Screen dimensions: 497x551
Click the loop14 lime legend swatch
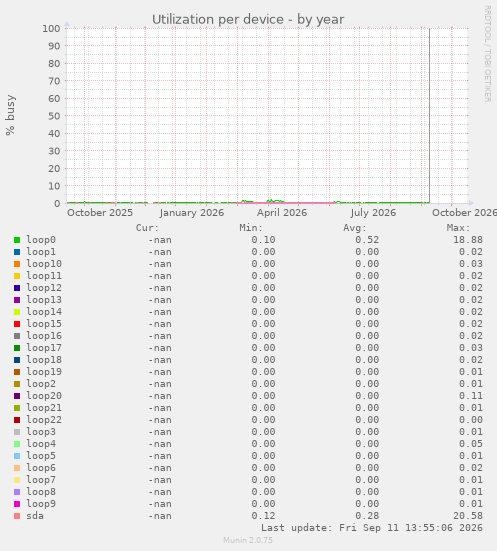point(17,312)
